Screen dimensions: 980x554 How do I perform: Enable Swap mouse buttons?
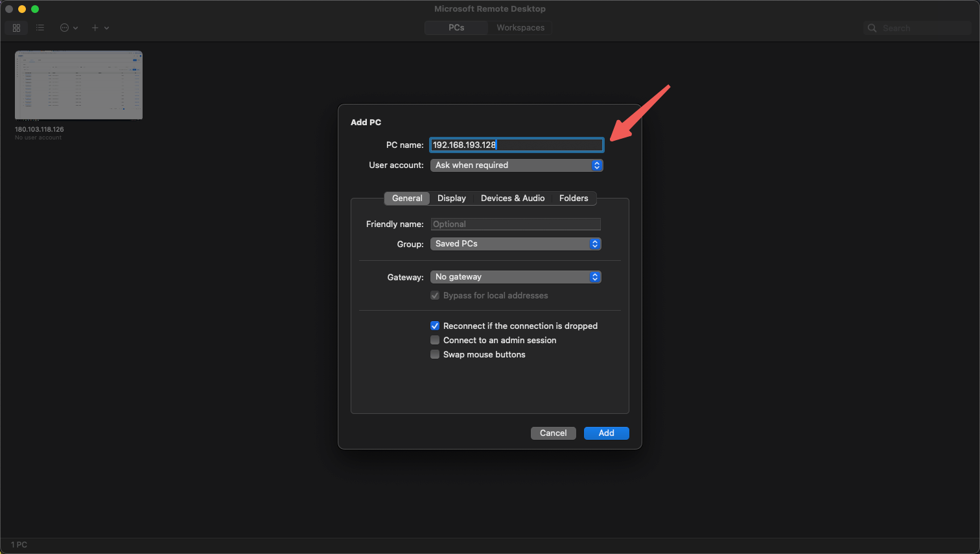(435, 355)
